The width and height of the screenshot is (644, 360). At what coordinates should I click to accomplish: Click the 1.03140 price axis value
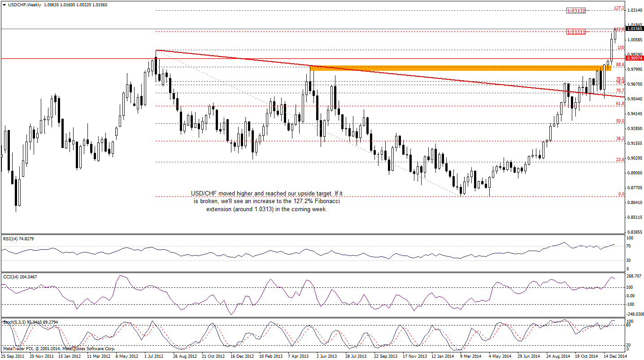(x=635, y=10)
